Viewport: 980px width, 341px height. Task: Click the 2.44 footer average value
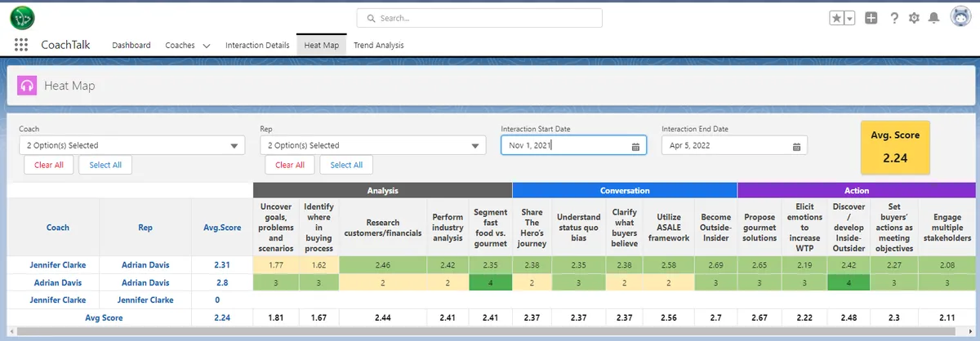(x=383, y=318)
